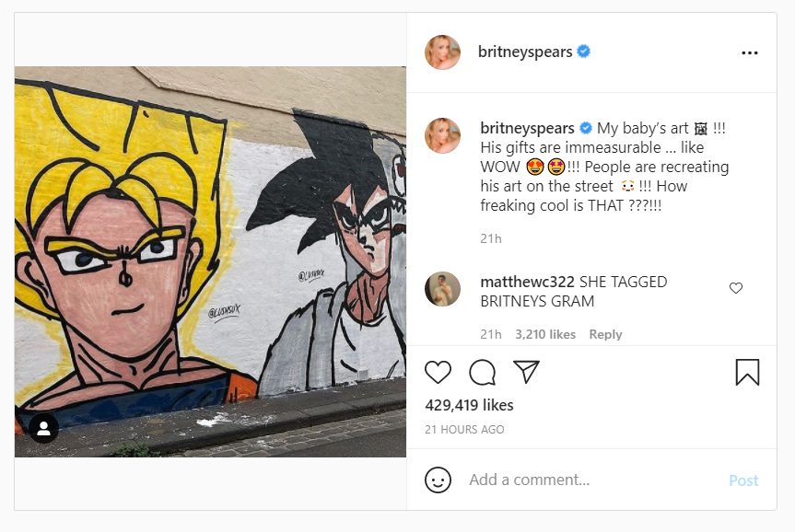This screenshot has width=795, height=532.
Task: Open the matthewc322 username link
Action: pyautogui.click(x=527, y=282)
